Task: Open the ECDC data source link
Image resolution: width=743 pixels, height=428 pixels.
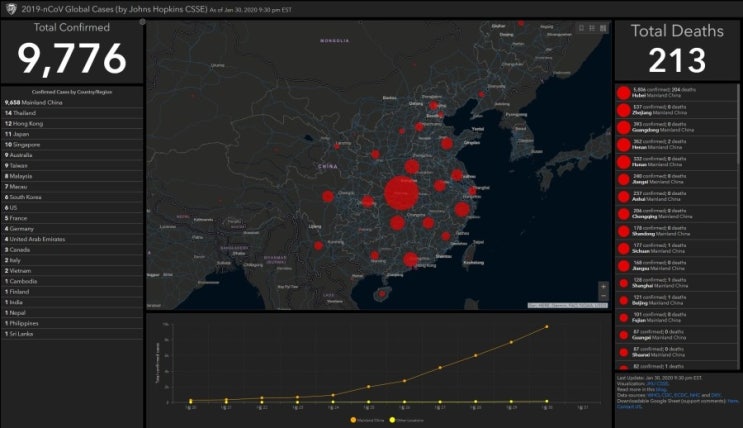Action: click(x=680, y=395)
